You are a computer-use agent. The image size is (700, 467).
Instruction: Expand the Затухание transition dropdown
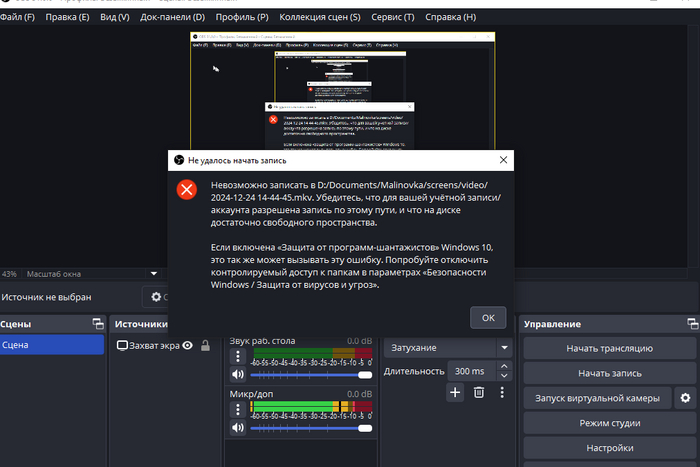(504, 348)
